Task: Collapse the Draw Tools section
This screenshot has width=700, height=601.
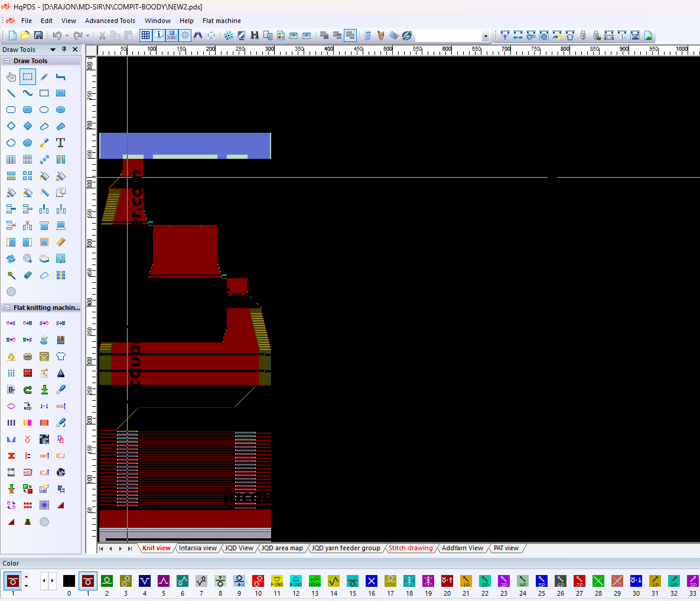Action: [8, 61]
